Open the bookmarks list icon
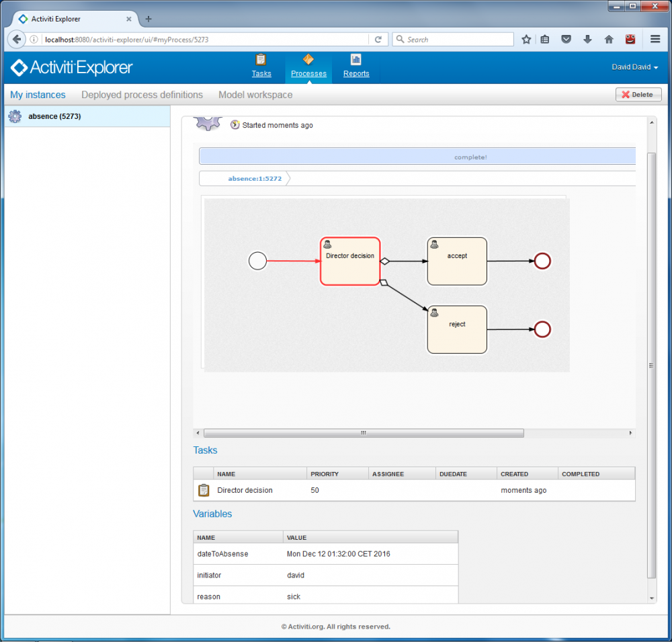The width and height of the screenshot is (672, 642). [x=545, y=40]
